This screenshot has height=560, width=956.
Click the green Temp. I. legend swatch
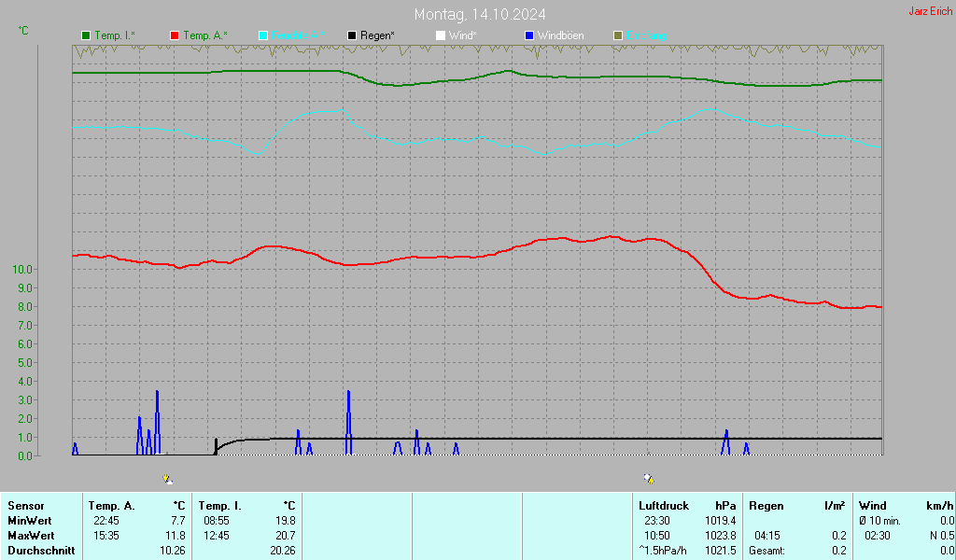[86, 35]
